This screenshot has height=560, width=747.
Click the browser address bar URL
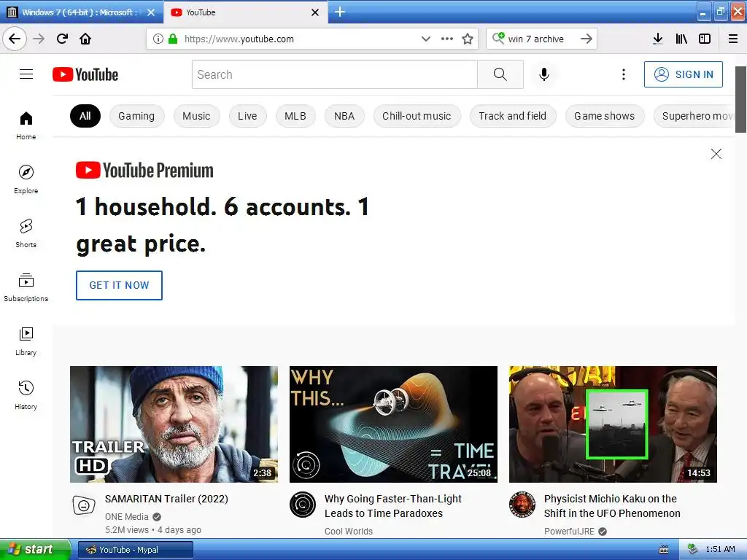click(x=239, y=39)
